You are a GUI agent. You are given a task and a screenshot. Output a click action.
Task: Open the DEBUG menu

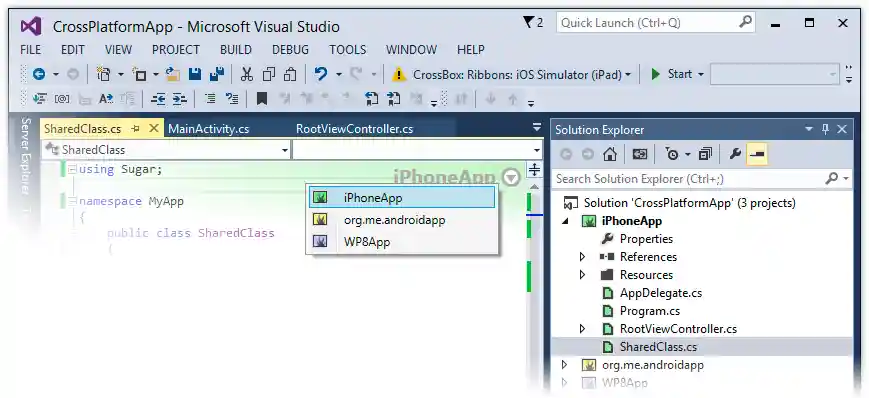(x=290, y=49)
